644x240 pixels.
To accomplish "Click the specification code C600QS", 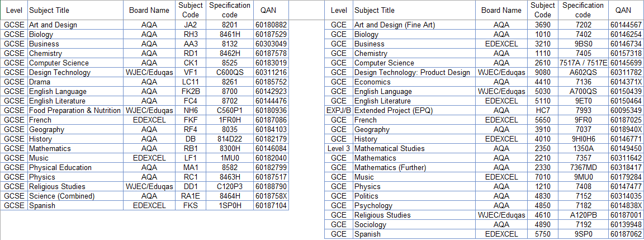I will (x=230, y=73).
